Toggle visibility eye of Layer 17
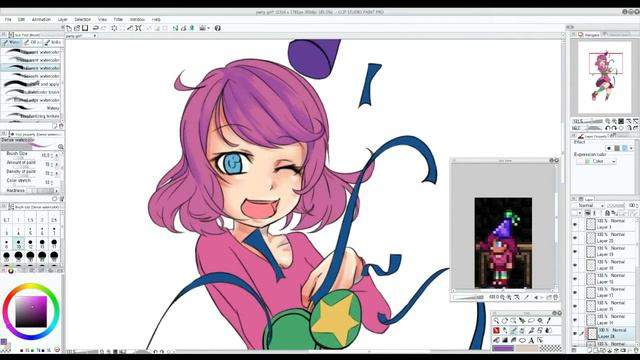Screen dimensions: 640x360 (576, 293)
